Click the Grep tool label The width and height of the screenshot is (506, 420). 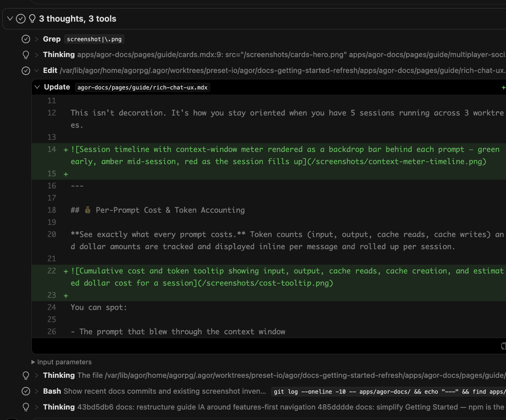[52, 39]
